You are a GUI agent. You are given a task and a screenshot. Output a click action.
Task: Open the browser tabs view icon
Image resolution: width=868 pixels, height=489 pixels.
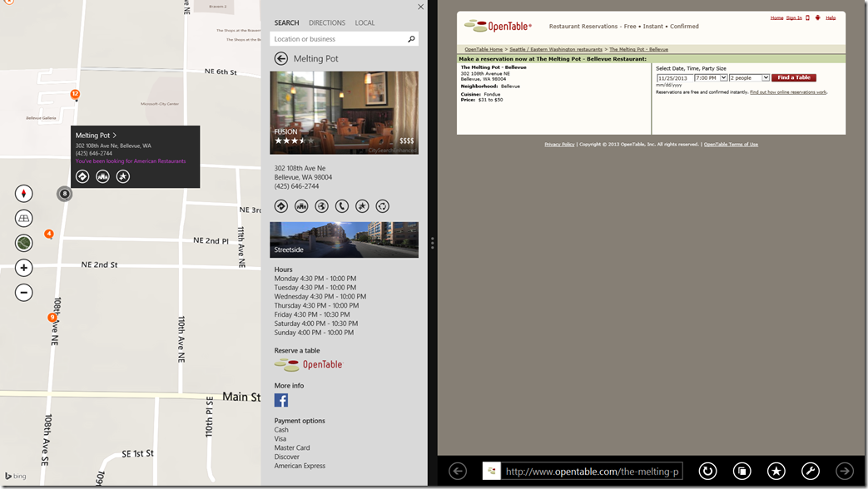pyautogui.click(x=742, y=472)
